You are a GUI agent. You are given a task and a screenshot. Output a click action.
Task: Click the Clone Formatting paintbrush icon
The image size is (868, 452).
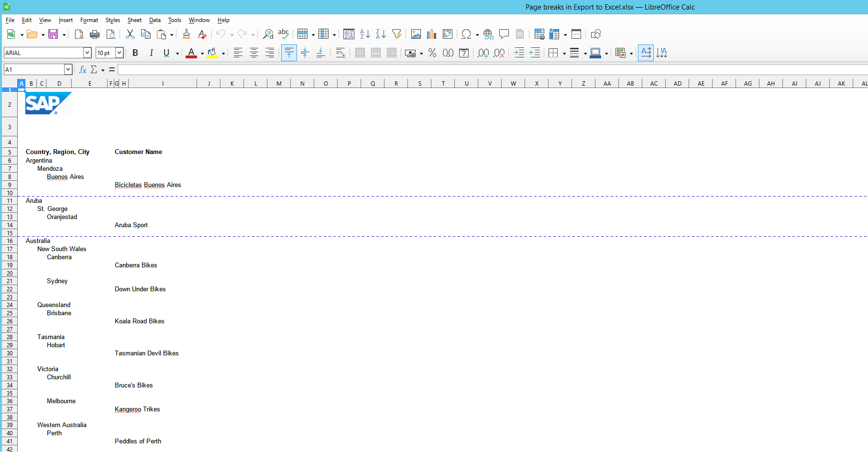pyautogui.click(x=186, y=34)
